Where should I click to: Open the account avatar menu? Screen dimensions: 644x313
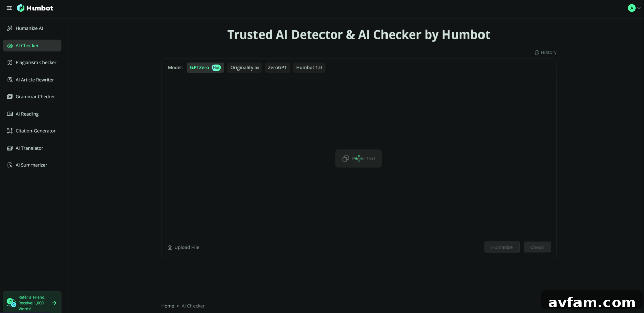pos(634,8)
